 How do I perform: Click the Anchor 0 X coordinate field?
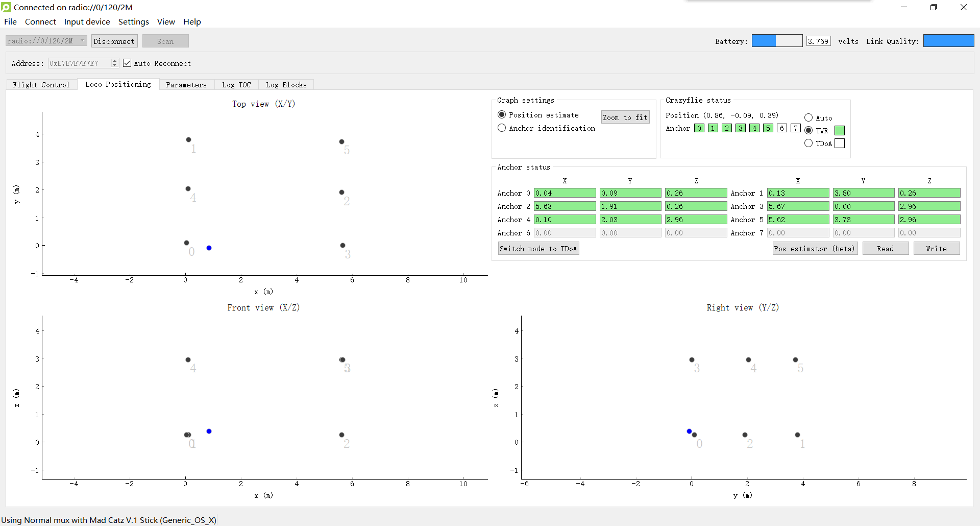pyautogui.click(x=565, y=193)
